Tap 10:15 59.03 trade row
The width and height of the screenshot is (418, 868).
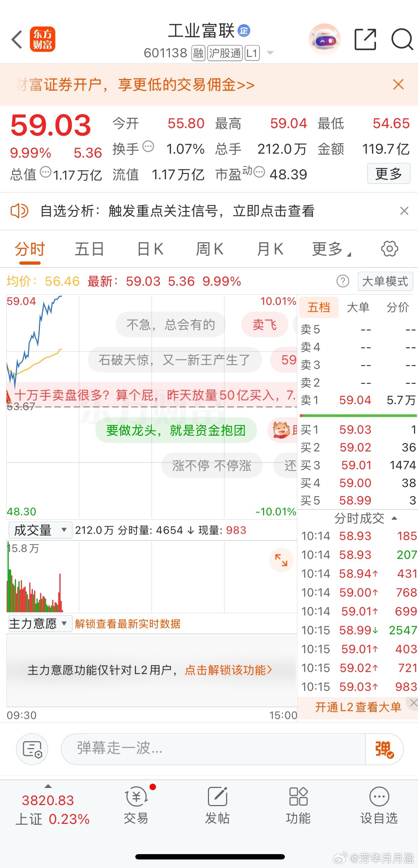[x=359, y=687]
